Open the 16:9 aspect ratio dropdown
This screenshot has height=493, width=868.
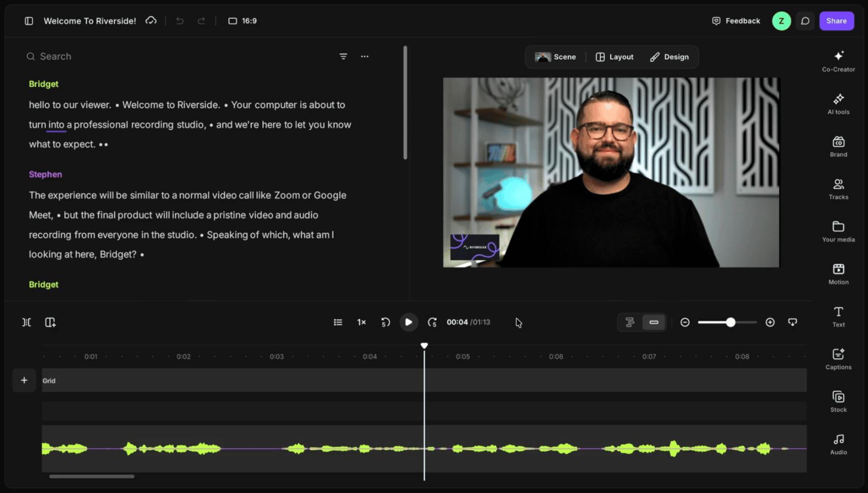243,21
